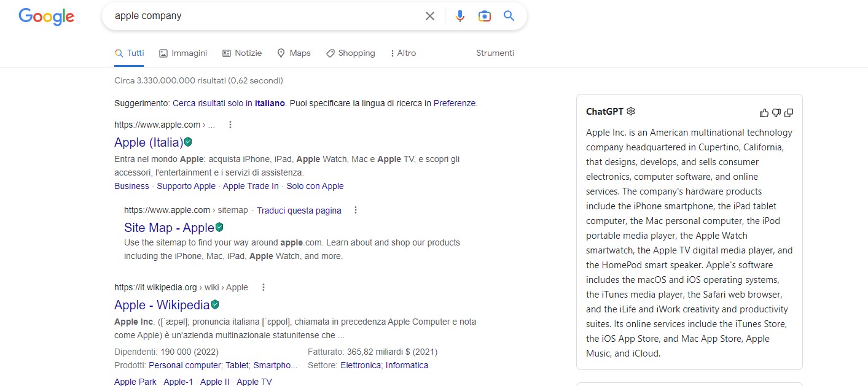Open the Apple II link
The height and width of the screenshot is (386, 868).
[215, 382]
